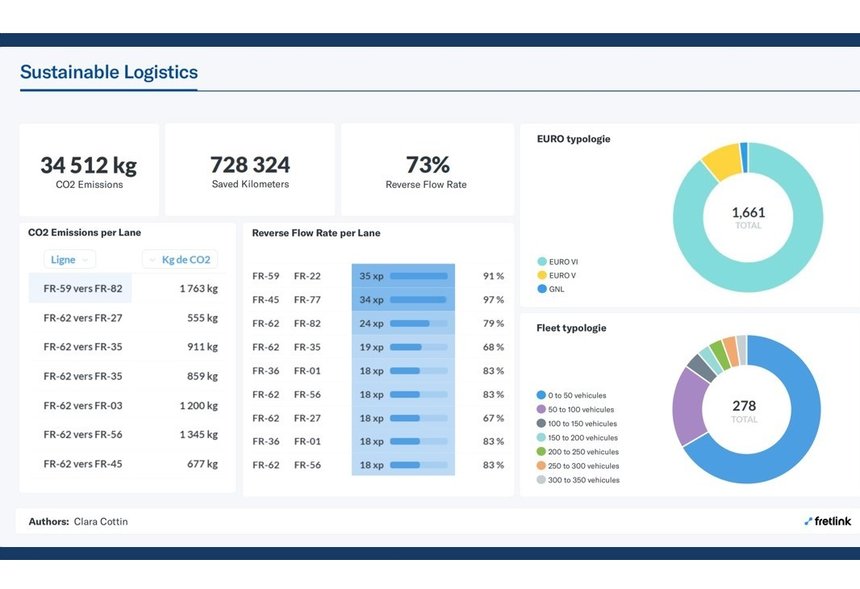This screenshot has height=589, width=860.
Task: Select the FR-62 vers FR-56 row
Action: [x=127, y=434]
